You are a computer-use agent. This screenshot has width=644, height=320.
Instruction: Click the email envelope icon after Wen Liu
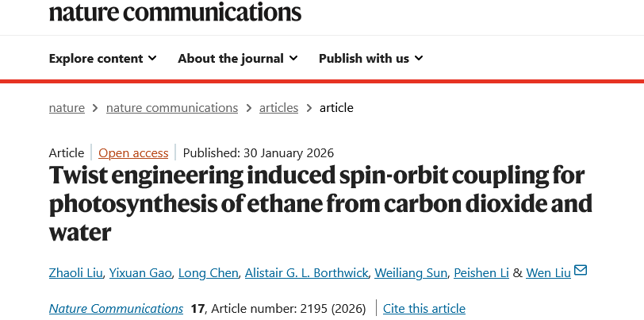click(581, 271)
